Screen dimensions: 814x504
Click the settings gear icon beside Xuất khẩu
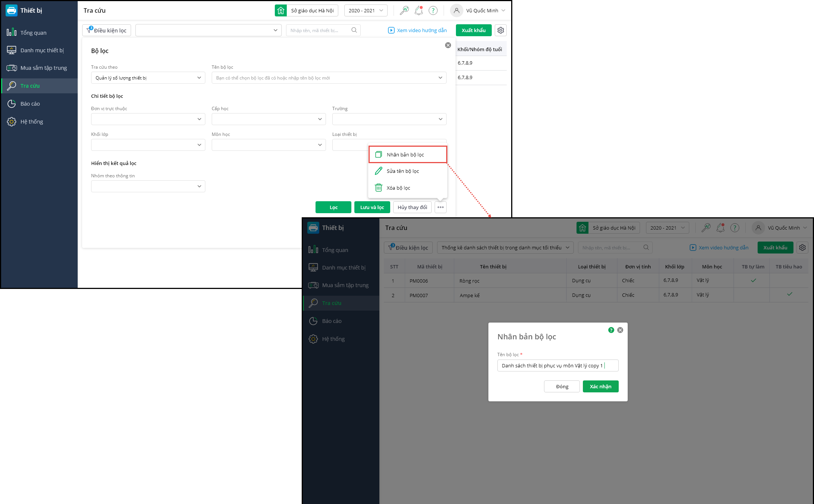[501, 30]
